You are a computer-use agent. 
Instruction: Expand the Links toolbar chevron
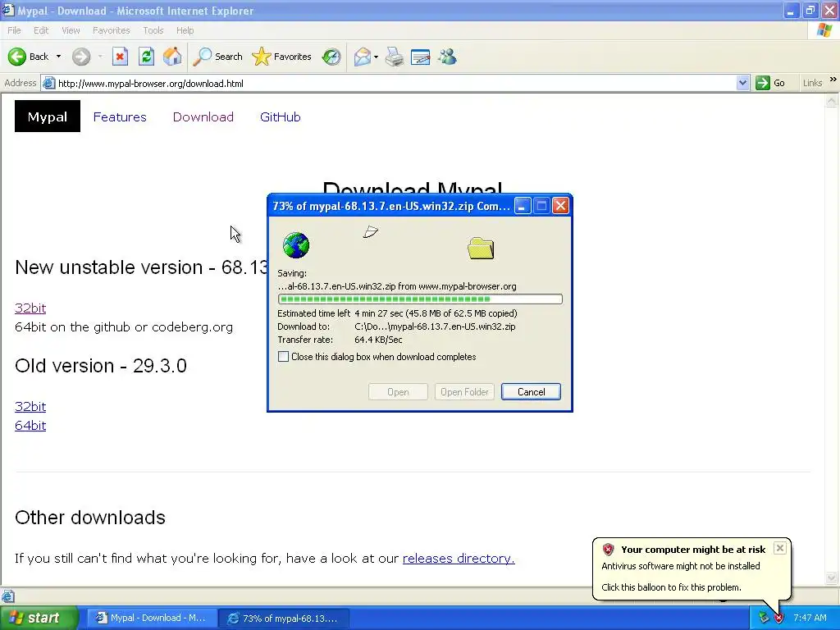(833, 80)
